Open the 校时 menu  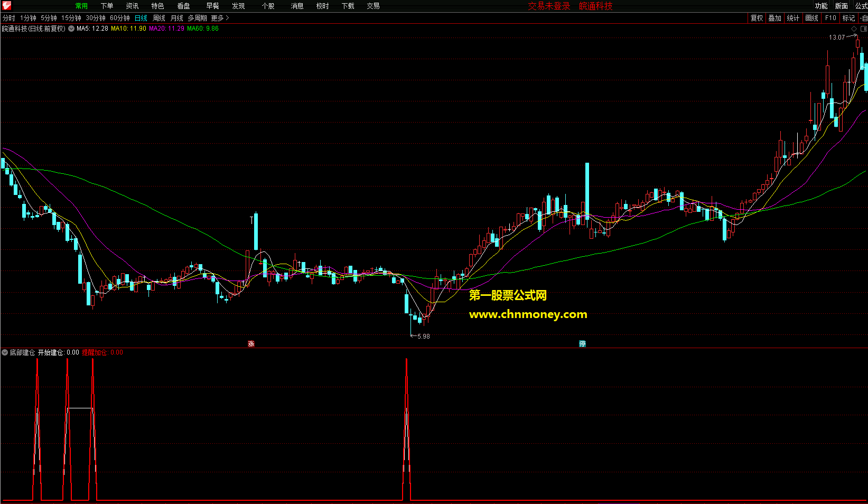pyautogui.click(x=322, y=6)
